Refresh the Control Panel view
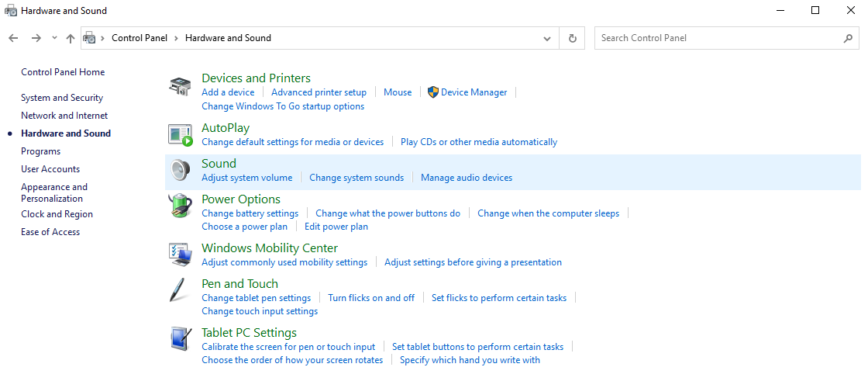The height and width of the screenshot is (381, 868). click(x=573, y=38)
